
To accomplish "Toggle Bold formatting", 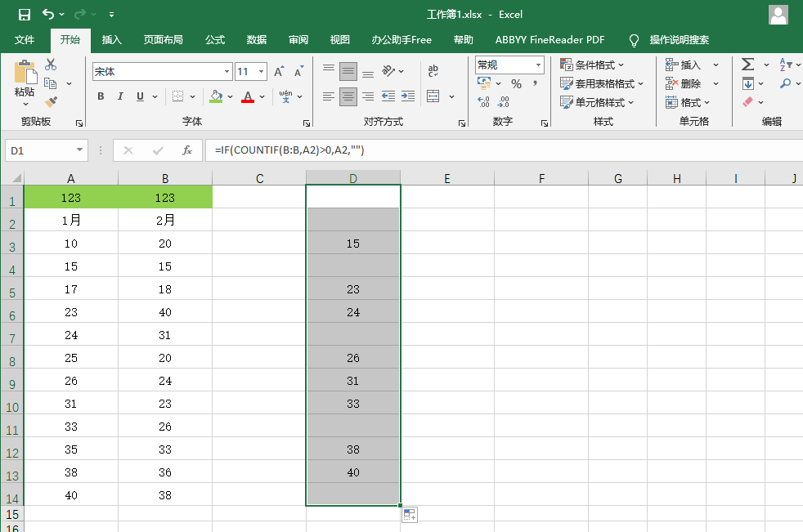I will [101, 96].
